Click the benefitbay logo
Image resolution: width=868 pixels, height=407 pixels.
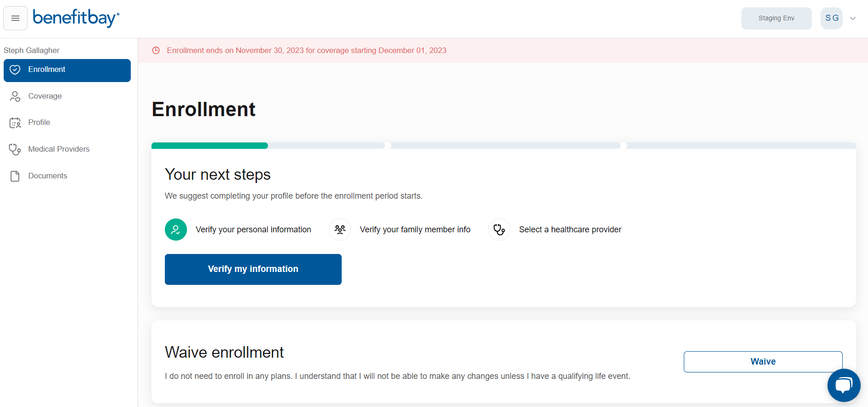tap(76, 18)
